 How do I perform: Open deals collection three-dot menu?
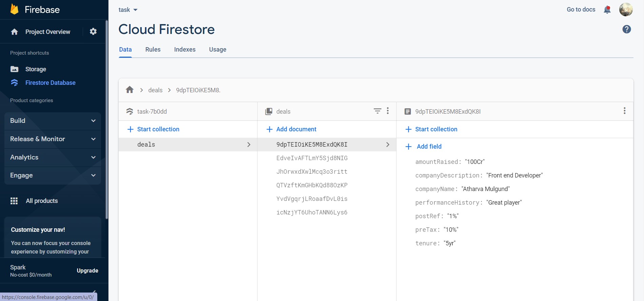388,111
